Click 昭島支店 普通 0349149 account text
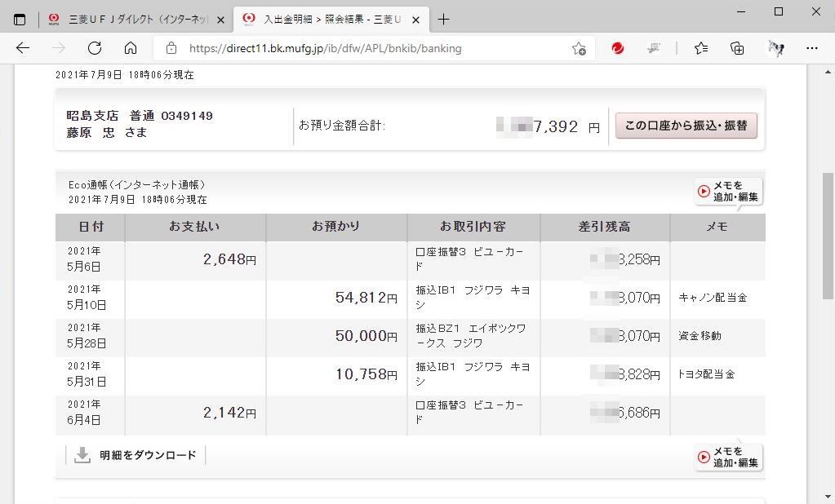Image resolution: width=835 pixels, height=504 pixels. [x=140, y=116]
